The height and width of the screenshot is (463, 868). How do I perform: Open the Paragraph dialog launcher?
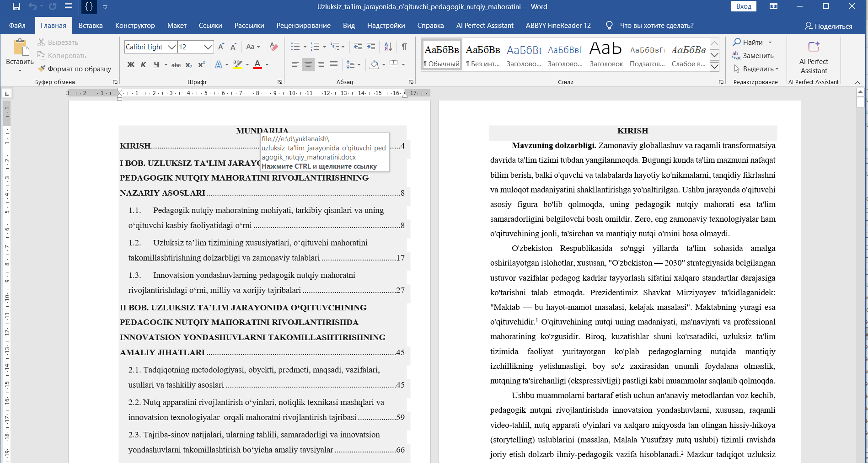pos(411,82)
